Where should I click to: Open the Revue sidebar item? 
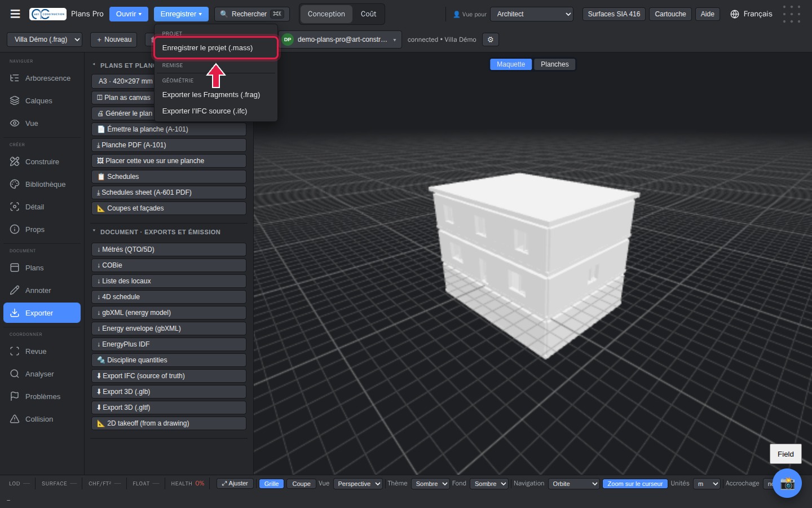coord(42,352)
